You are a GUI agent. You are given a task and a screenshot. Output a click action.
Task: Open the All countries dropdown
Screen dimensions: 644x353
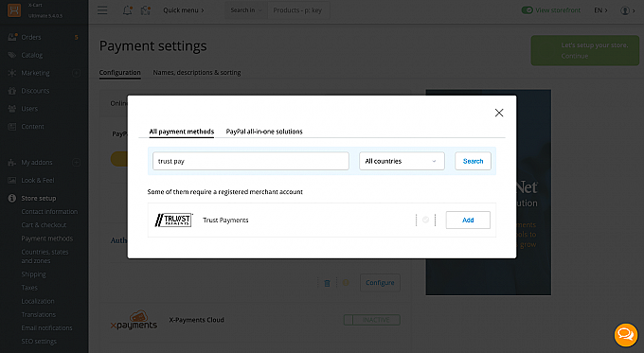(402, 161)
